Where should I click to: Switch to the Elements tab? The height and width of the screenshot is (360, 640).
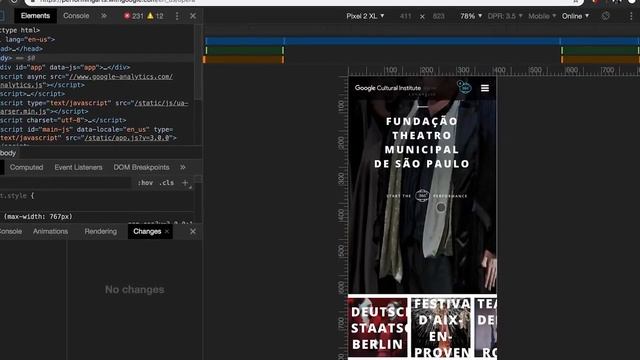[x=36, y=16]
